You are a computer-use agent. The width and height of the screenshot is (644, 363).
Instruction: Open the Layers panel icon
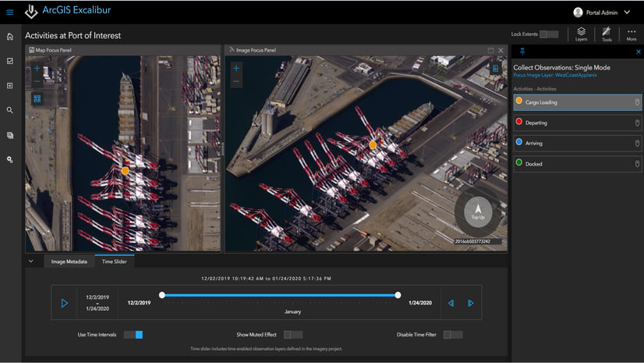pyautogui.click(x=581, y=34)
